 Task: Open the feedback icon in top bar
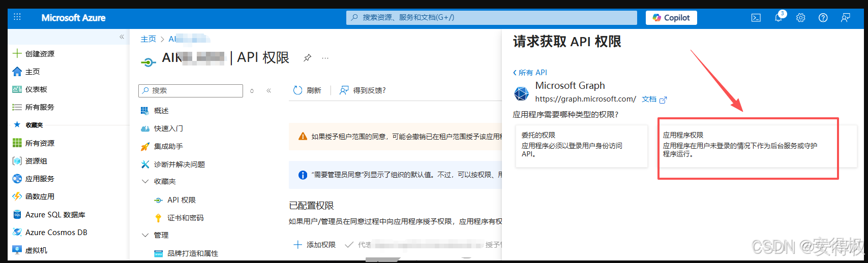(846, 18)
